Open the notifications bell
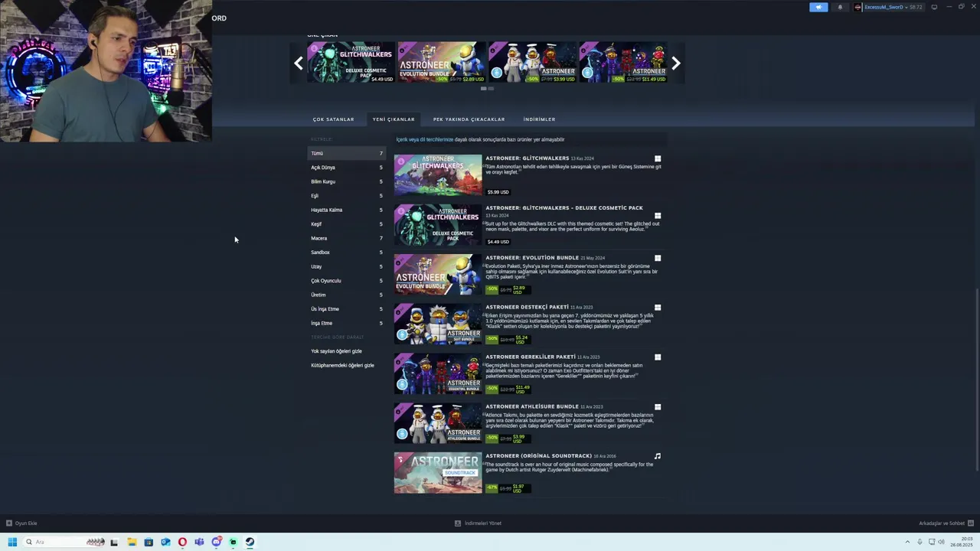The height and width of the screenshot is (551, 980). point(840,7)
